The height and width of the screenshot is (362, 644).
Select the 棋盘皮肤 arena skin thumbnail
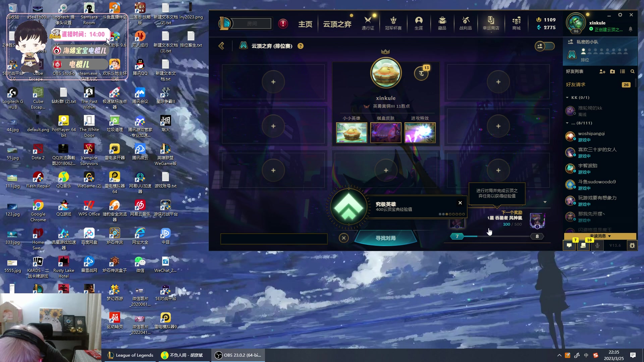[386, 133]
